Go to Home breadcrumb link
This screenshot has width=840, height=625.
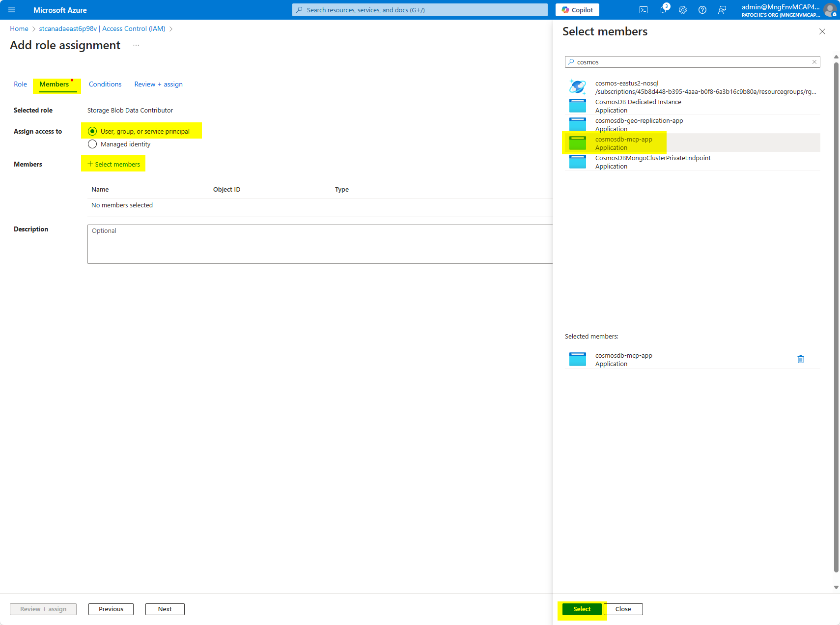[x=19, y=28]
